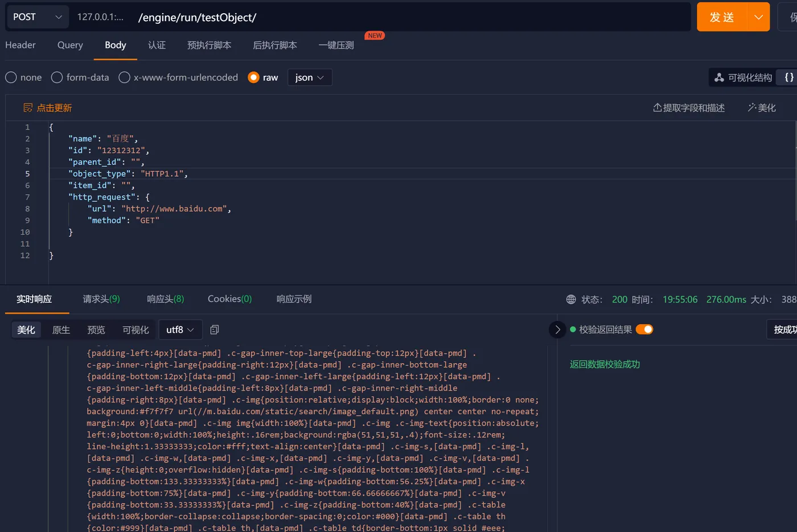Open the POST method dropdown
This screenshot has width=797, height=532.
pyautogui.click(x=37, y=17)
